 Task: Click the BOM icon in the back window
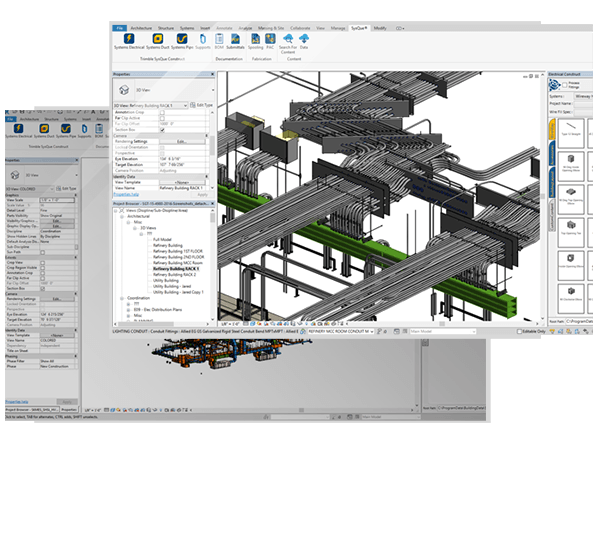(x=99, y=130)
